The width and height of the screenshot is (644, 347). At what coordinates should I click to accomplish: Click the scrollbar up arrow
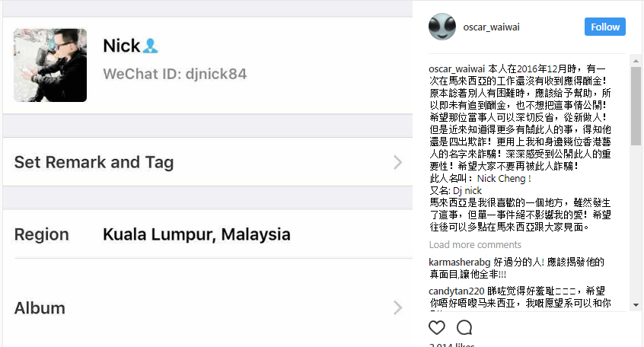pos(636,61)
